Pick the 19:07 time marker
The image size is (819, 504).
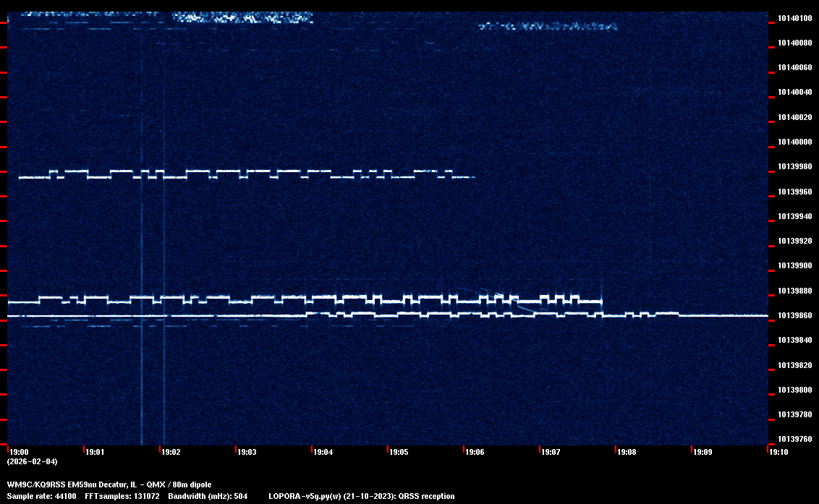(551, 452)
